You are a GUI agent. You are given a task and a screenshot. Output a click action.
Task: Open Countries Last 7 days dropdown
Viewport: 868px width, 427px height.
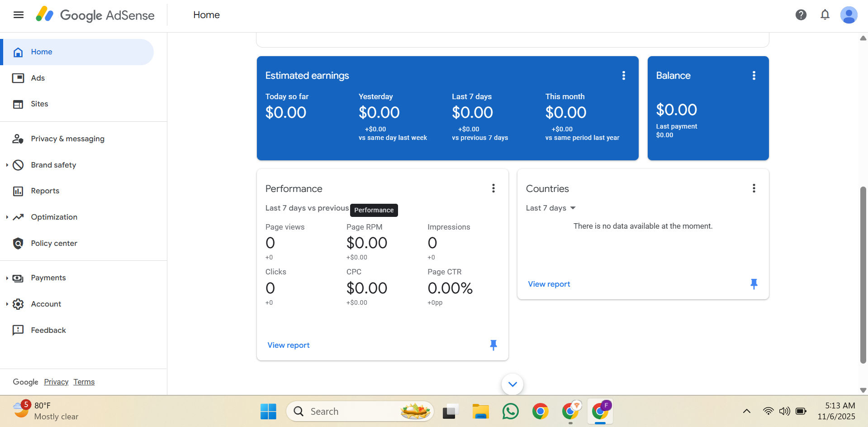550,208
